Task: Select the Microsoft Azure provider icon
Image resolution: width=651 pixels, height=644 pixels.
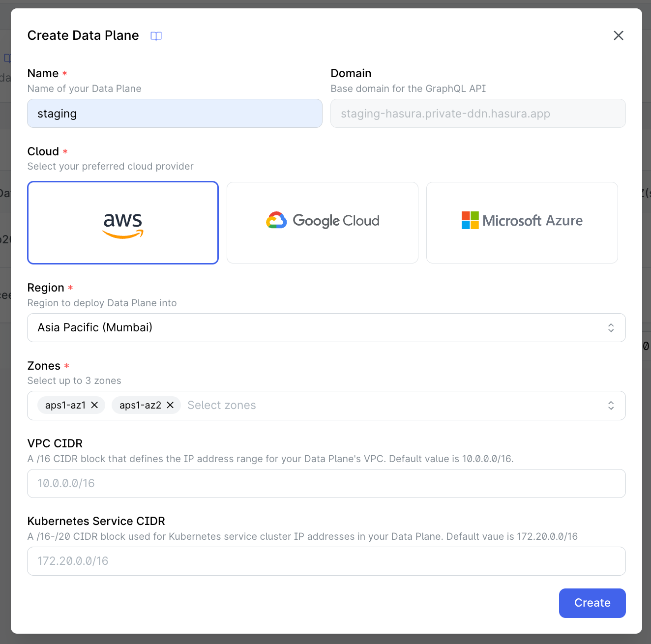Action: 522,222
